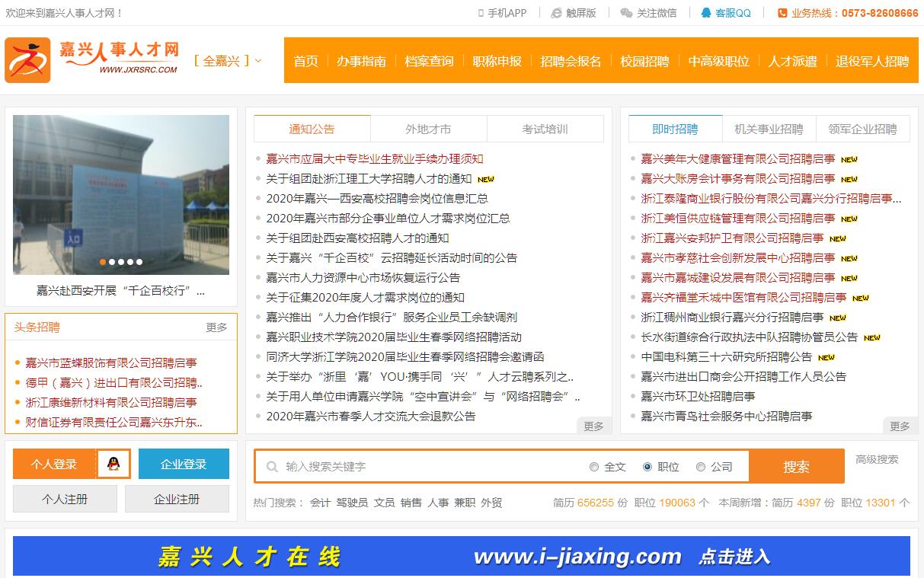Click the search keyword input field
This screenshot has height=578, width=924.
point(427,467)
